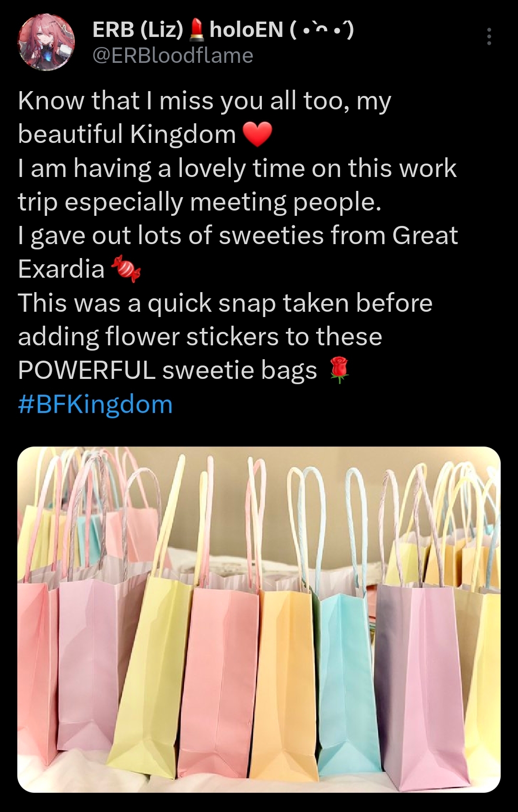The height and width of the screenshot is (812, 518).
Task: Tap the holoEN text in the name
Action: click(247, 30)
